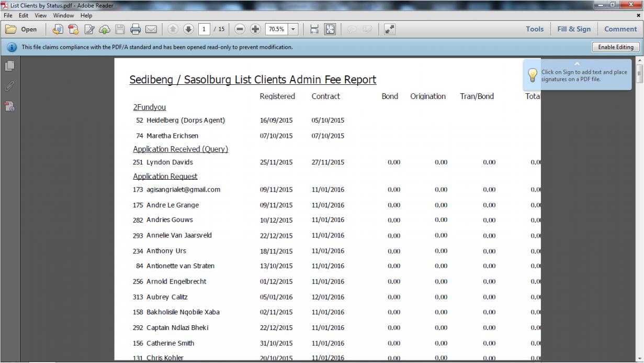644x363 pixels.
Task: Open the File menu
Action: pos(8,16)
